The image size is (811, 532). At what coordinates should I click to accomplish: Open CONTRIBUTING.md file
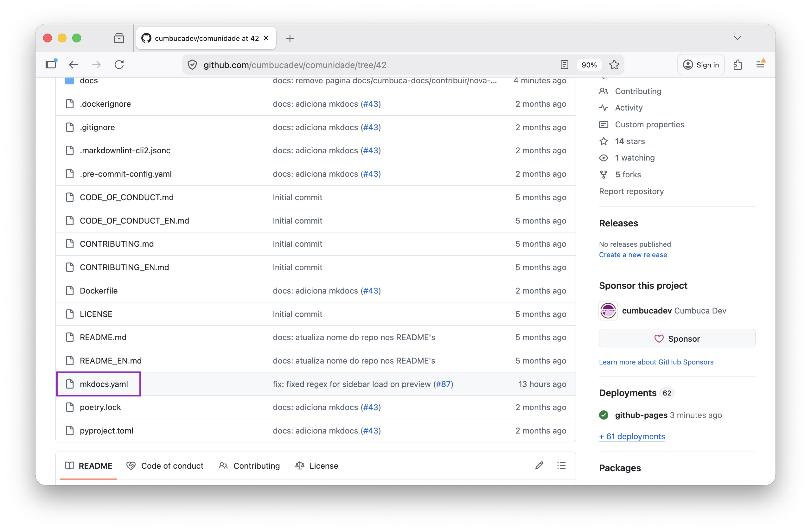(x=117, y=244)
